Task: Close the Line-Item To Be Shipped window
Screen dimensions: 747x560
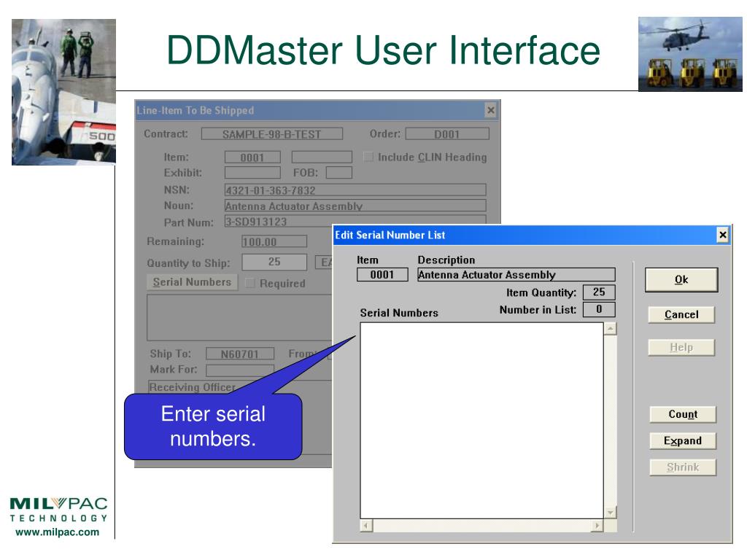Action: click(x=491, y=111)
